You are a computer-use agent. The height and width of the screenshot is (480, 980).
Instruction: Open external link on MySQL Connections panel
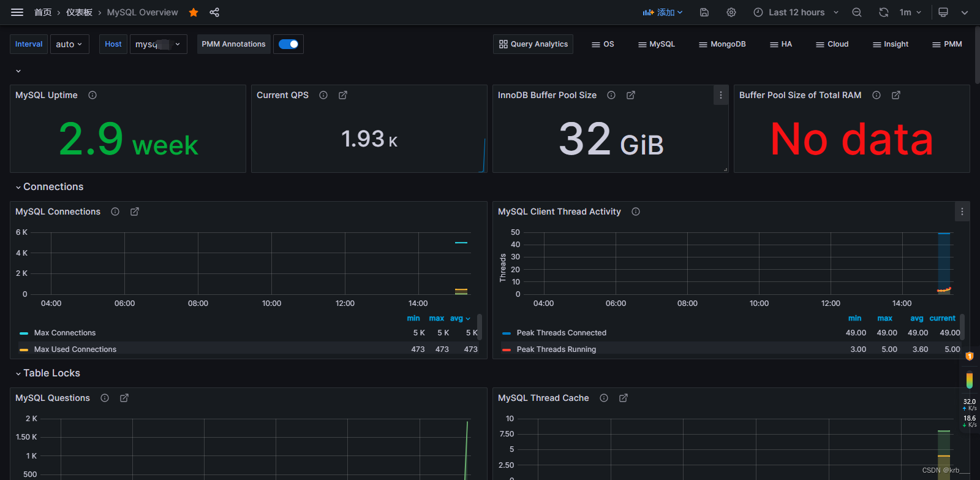pyautogui.click(x=135, y=211)
